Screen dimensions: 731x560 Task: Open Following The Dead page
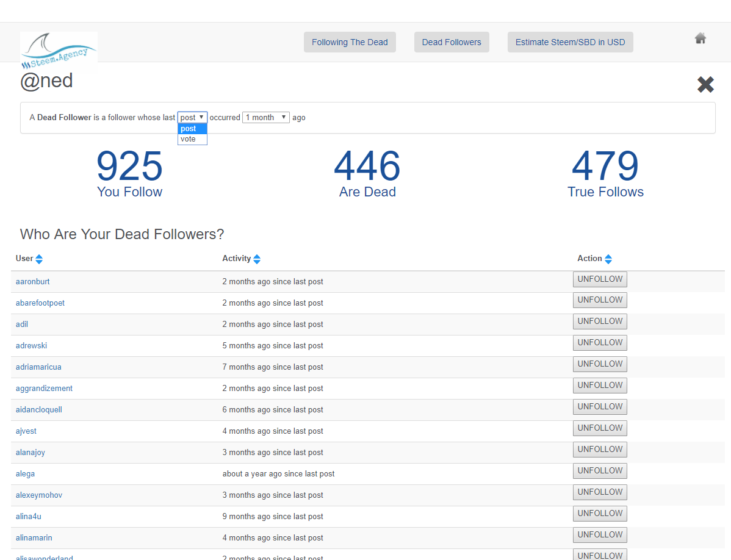pyautogui.click(x=350, y=42)
